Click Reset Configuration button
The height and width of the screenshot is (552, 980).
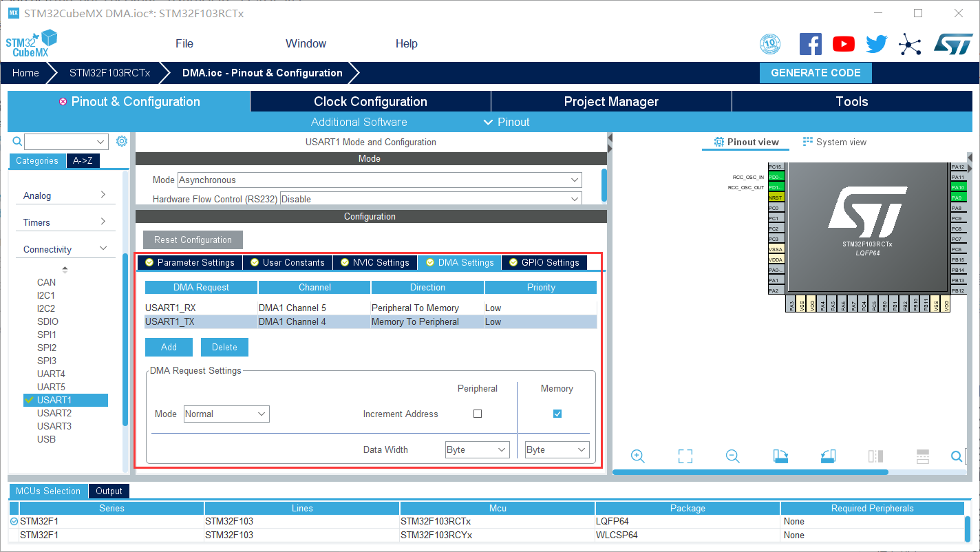(193, 240)
